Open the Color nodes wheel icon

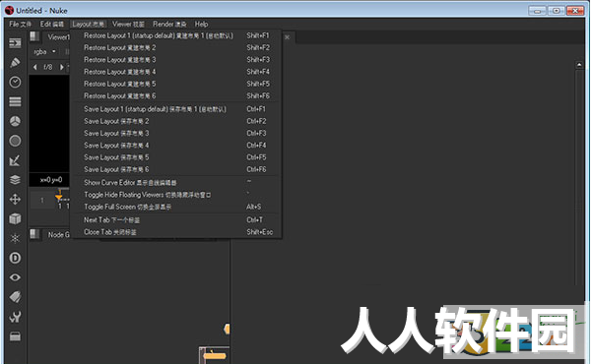15,121
